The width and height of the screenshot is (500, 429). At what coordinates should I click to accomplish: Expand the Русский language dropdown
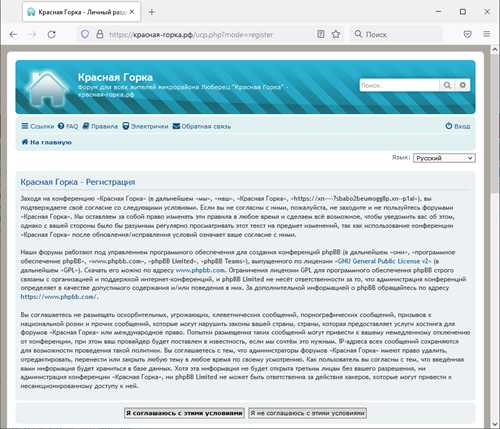tap(444, 158)
